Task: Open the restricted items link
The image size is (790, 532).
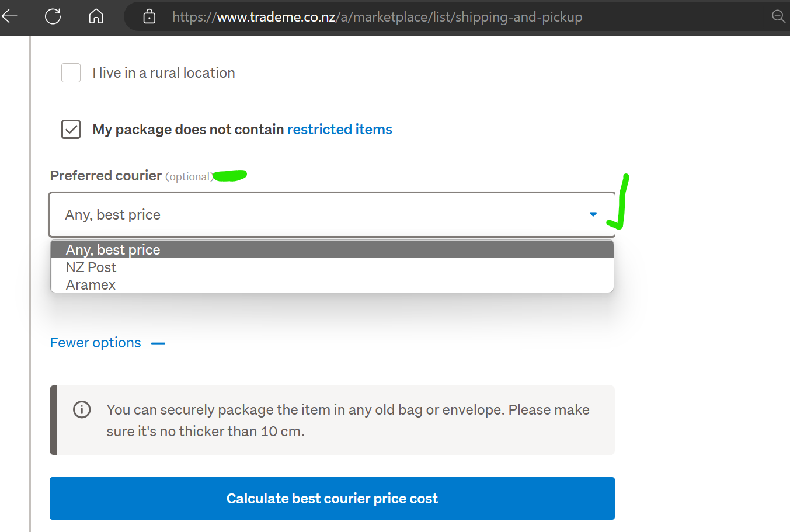Action: coord(339,130)
